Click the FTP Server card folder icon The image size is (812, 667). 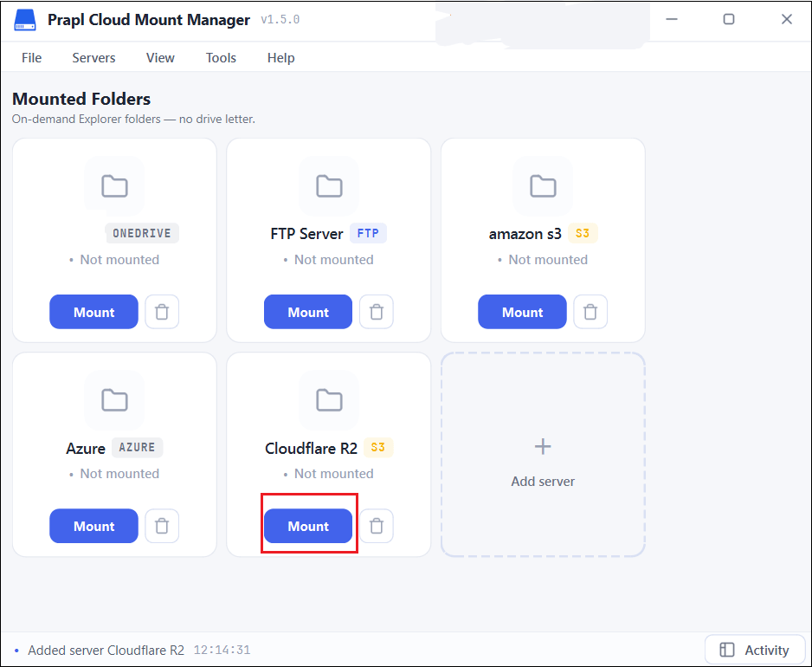329,186
